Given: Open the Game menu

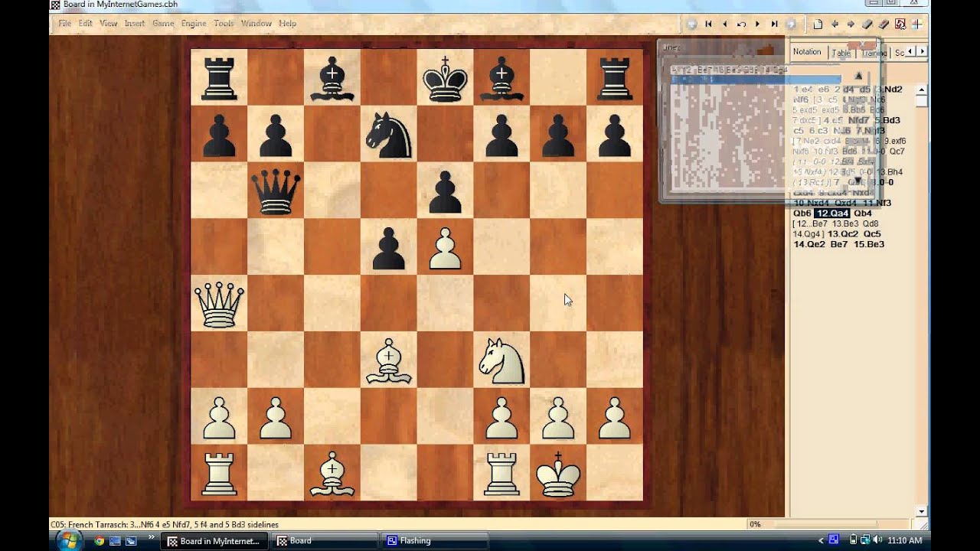Looking at the screenshot, I should pyautogui.click(x=163, y=24).
